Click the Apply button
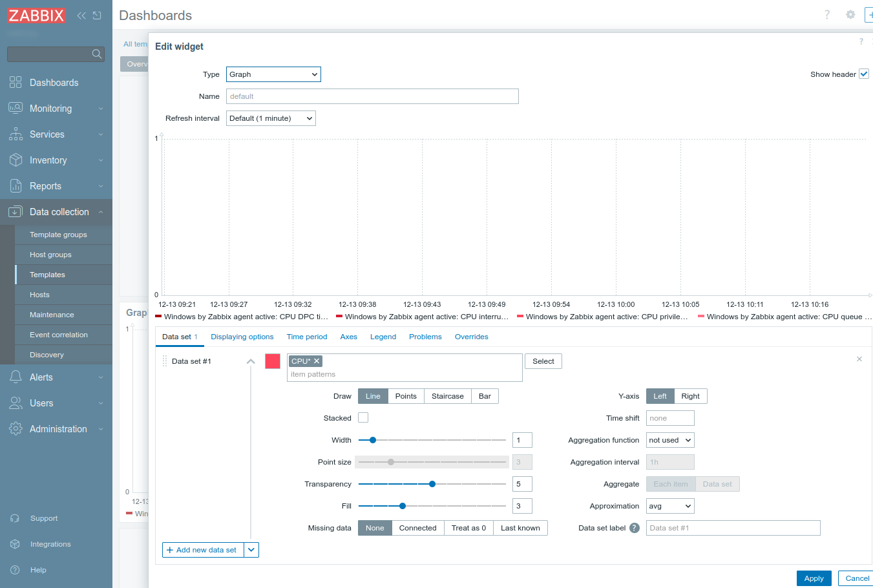This screenshot has width=873, height=588. click(814, 578)
